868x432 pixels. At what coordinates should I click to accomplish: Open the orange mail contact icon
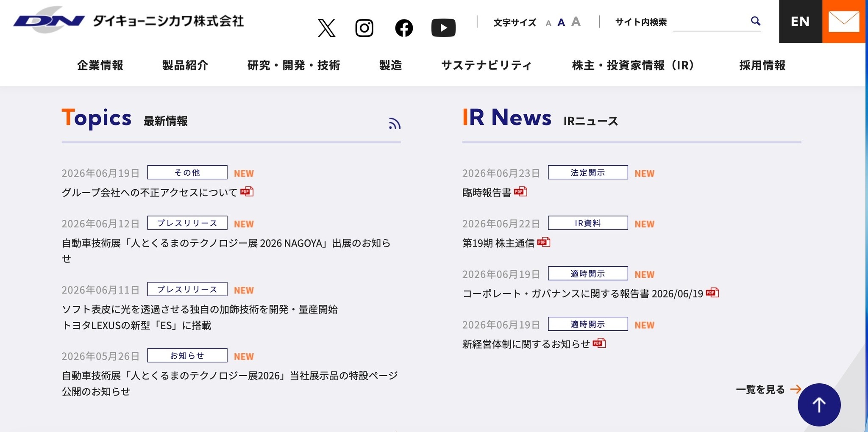[x=843, y=21]
